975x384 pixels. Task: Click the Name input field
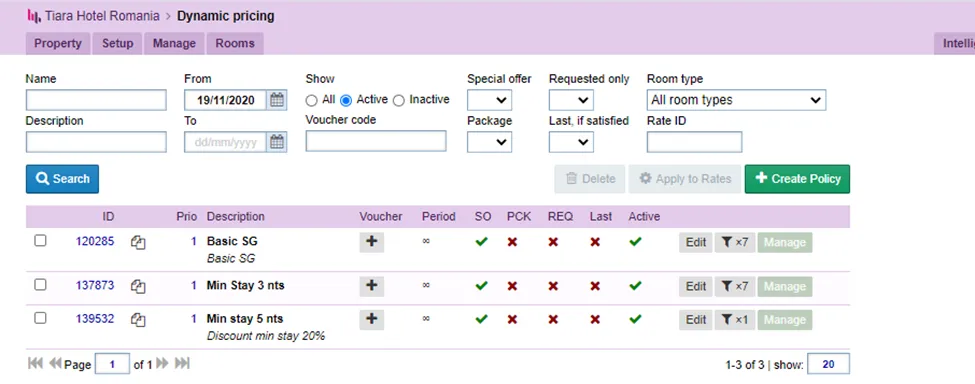[x=96, y=100]
